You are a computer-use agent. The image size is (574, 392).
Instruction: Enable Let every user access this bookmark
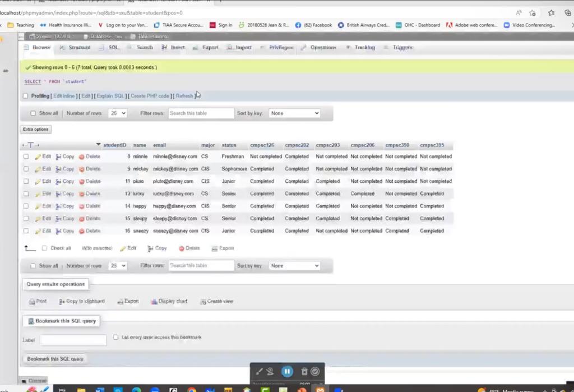[x=115, y=337]
